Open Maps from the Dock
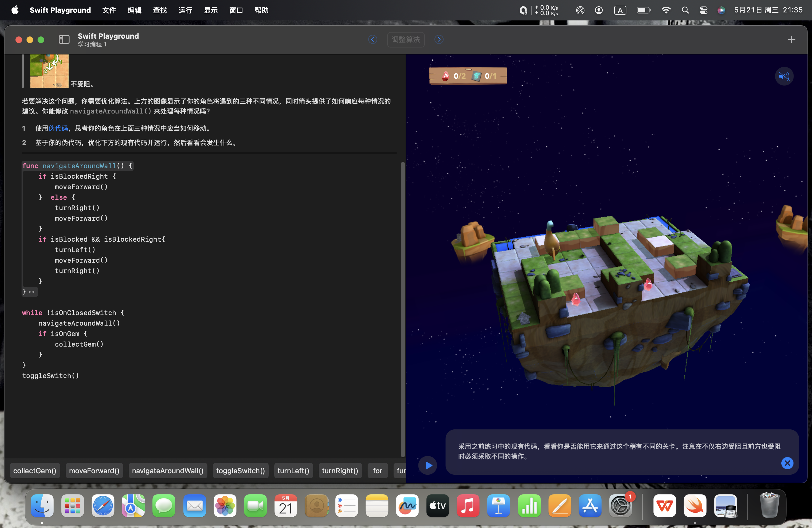This screenshot has width=812, height=528. [x=133, y=505]
